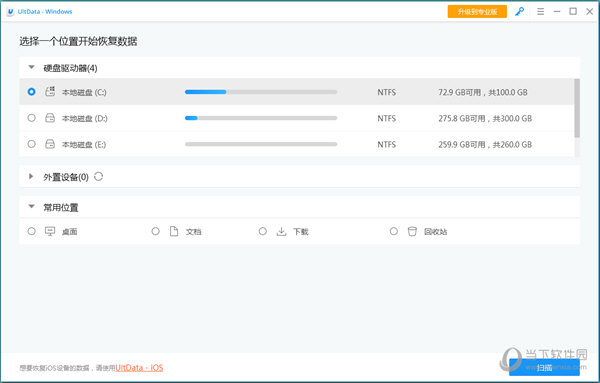The height and width of the screenshot is (383, 600).
Task: Collapse the 常用位置 section
Action: (31, 207)
